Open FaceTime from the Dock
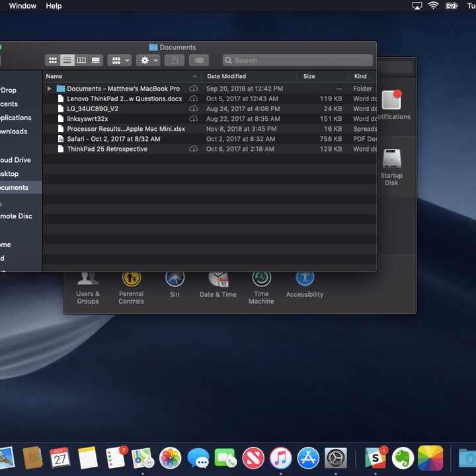The height and width of the screenshot is (476, 476). (x=225, y=457)
